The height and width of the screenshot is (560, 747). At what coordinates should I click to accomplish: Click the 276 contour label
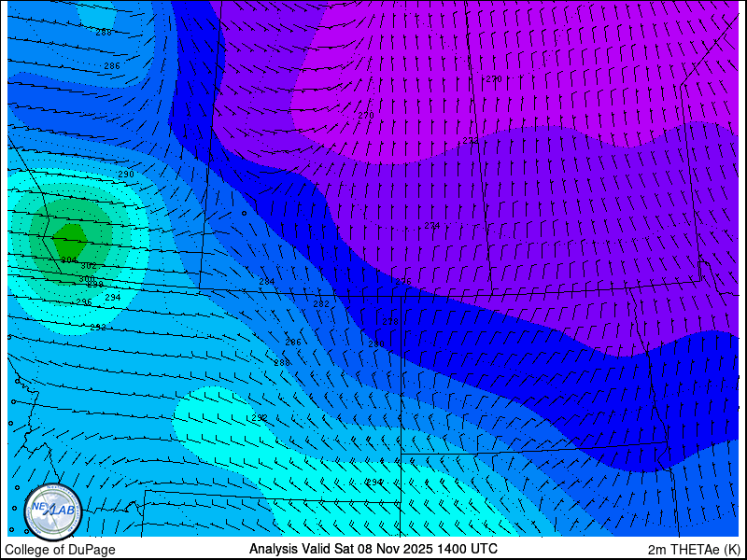(x=403, y=282)
